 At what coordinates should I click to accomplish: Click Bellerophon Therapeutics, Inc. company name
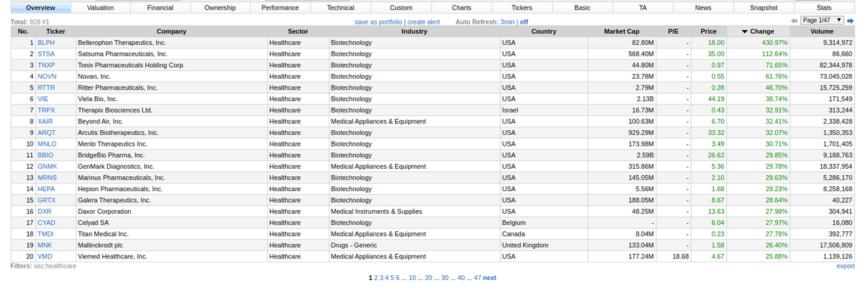coord(122,43)
